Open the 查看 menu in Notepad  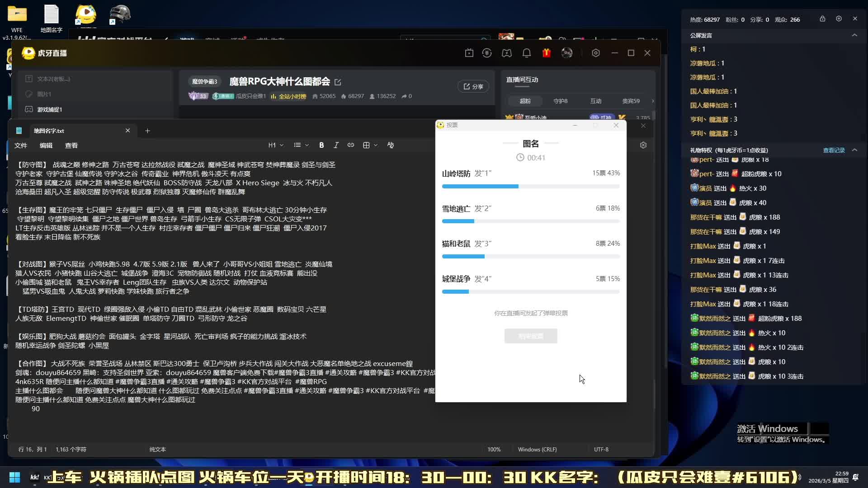coord(71,145)
